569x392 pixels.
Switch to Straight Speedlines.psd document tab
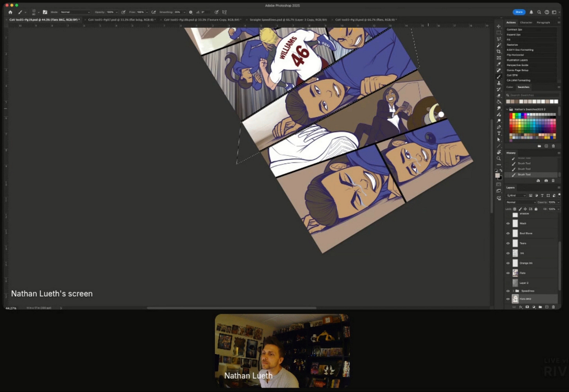pos(288,20)
